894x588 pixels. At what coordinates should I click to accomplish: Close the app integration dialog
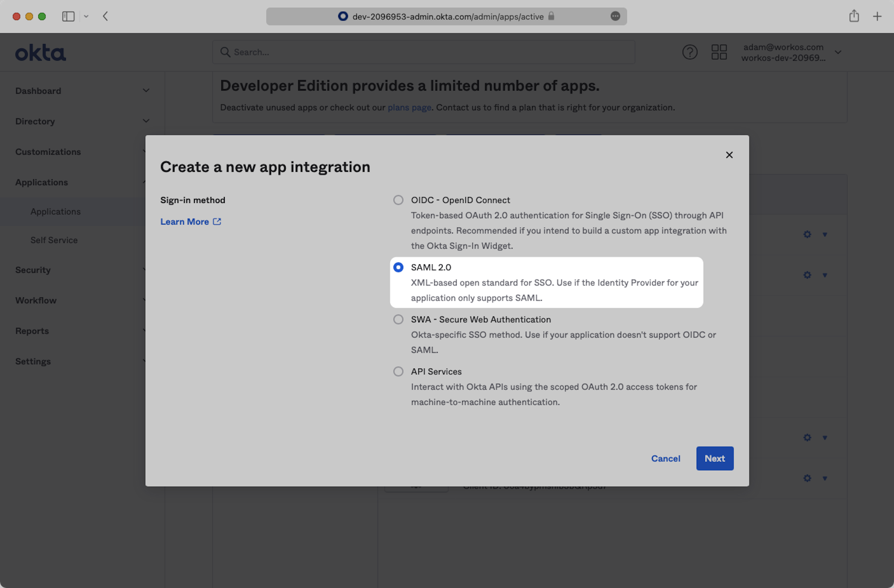coord(729,155)
